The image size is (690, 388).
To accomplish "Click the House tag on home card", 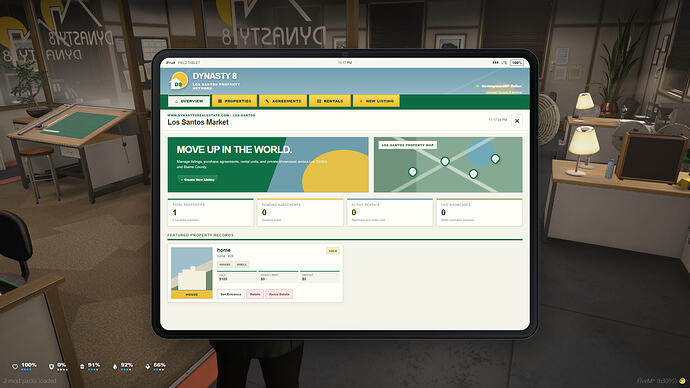I will [225, 264].
